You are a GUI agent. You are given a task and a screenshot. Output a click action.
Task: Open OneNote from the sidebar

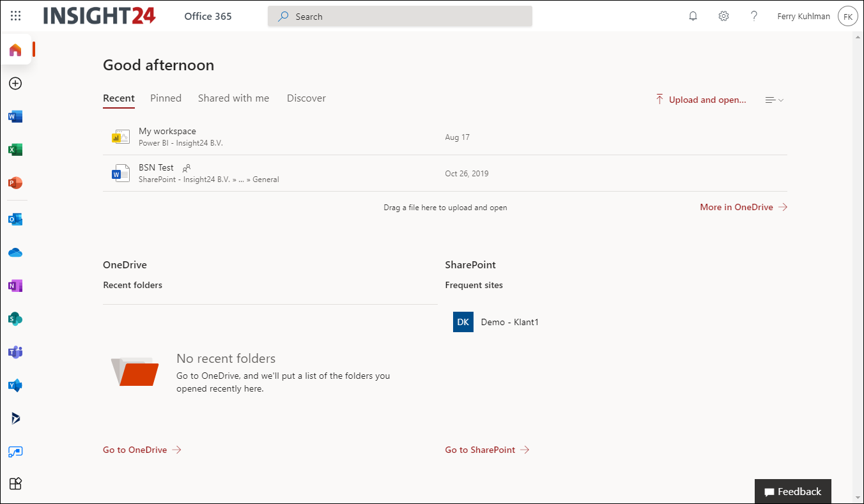tap(16, 286)
